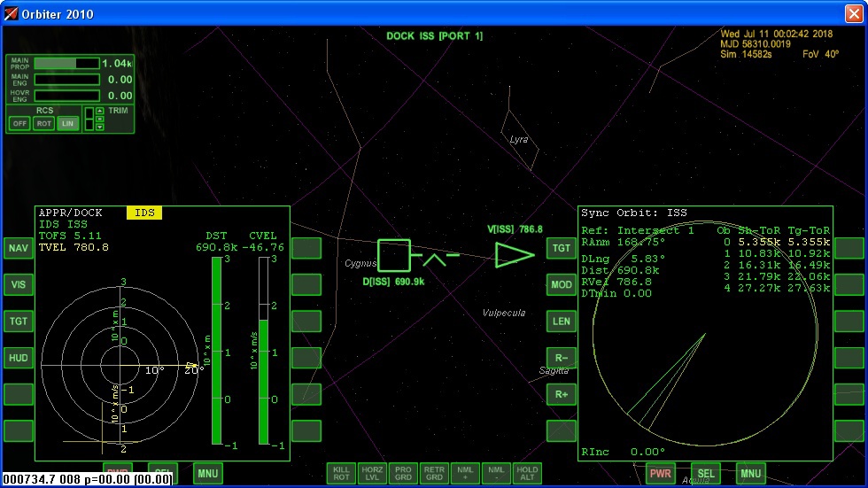Click the trim down arrow
The image size is (868, 488).
(99, 128)
